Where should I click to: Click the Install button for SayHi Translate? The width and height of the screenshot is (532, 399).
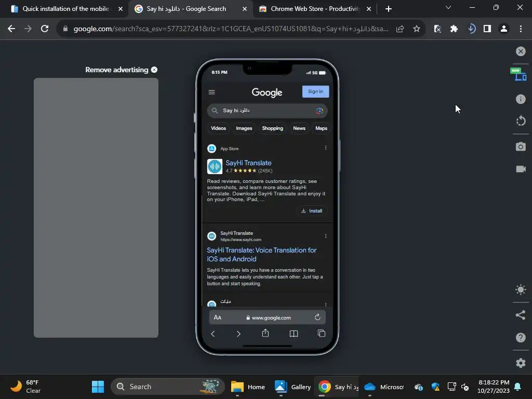(x=312, y=211)
